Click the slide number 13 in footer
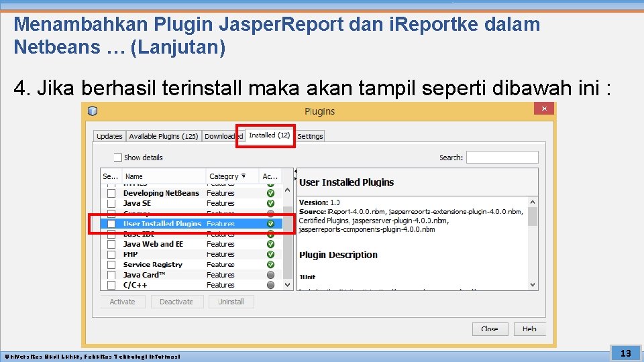This screenshot has width=644, height=362. pos(625,353)
